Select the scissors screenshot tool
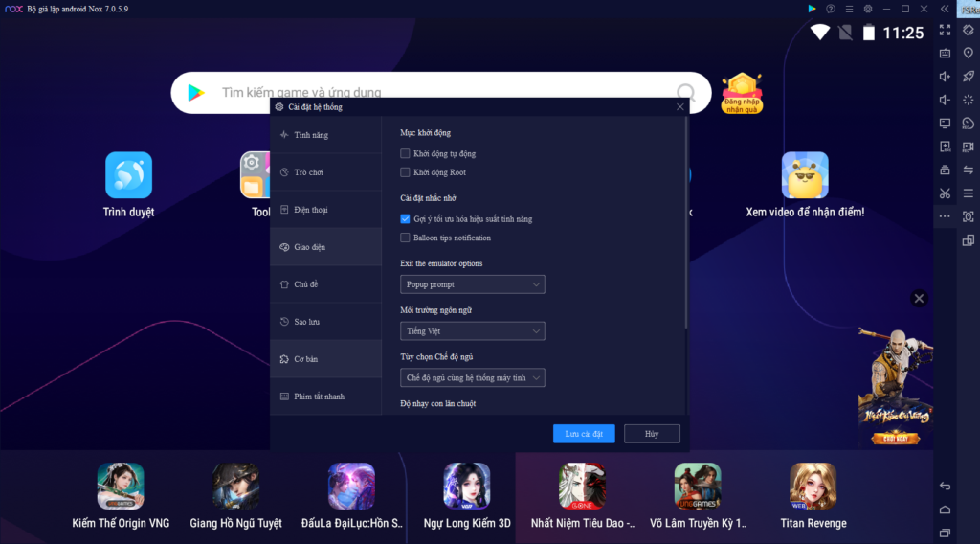Screen dimensions: 980x544 pyautogui.click(x=945, y=193)
